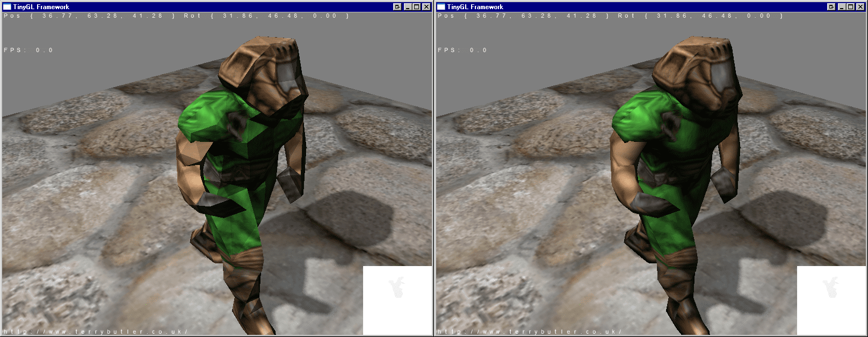Click the "FPS: 0.0" counter in left window
Viewport: 868px width, 337px height.
coord(28,50)
